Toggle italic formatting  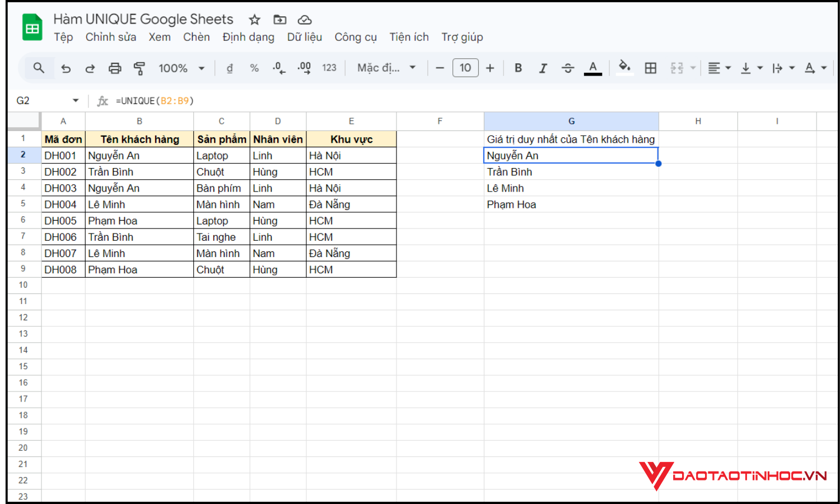[x=543, y=68]
